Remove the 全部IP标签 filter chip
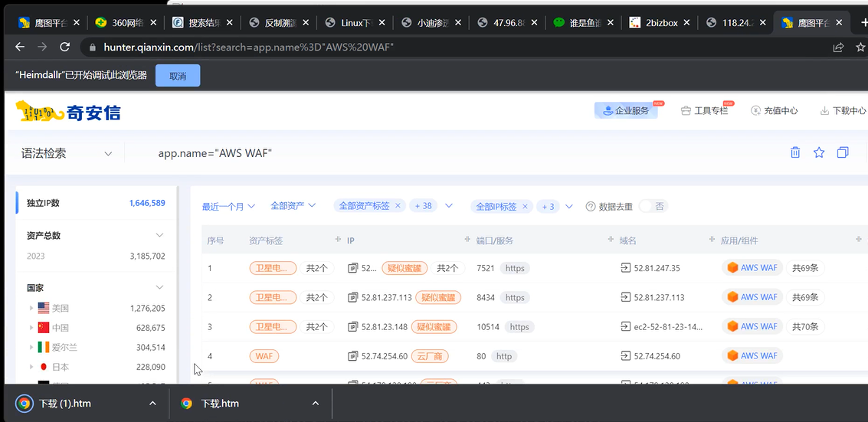868x422 pixels. click(524, 206)
